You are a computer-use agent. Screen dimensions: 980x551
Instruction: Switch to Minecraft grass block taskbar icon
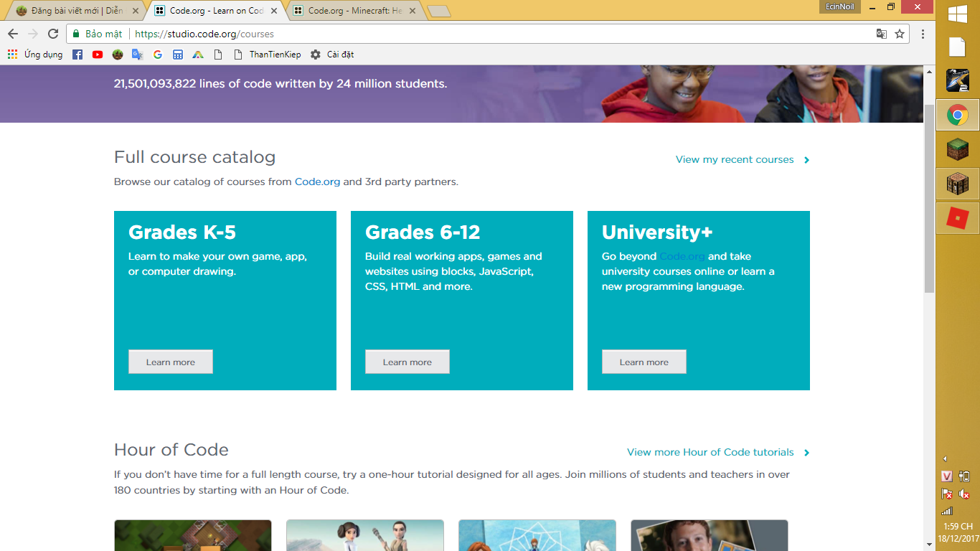[958, 149]
